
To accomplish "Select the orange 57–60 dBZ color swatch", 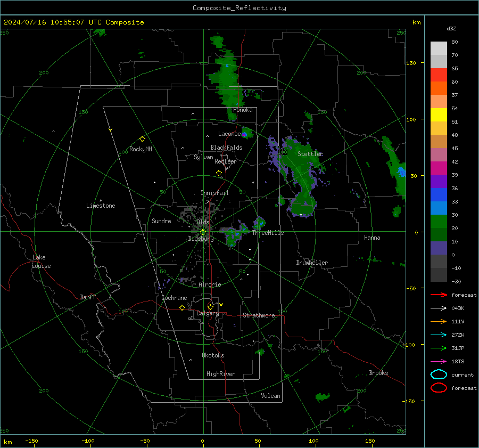I will tap(439, 88).
